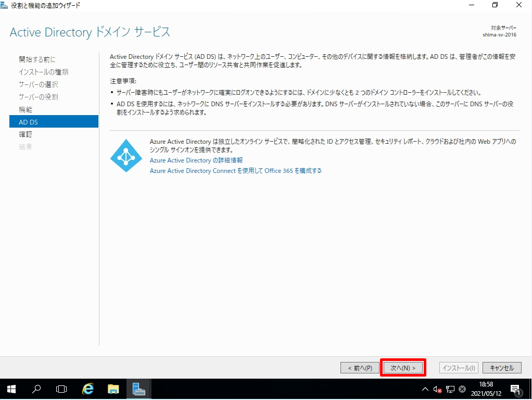Select AD DS step in sidebar

pyautogui.click(x=54, y=121)
